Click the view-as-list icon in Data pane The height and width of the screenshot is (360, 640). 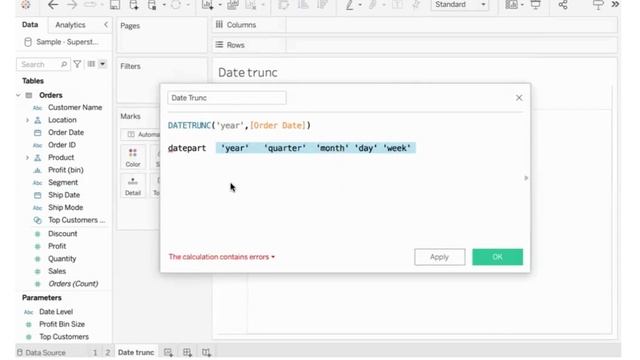[x=91, y=64]
